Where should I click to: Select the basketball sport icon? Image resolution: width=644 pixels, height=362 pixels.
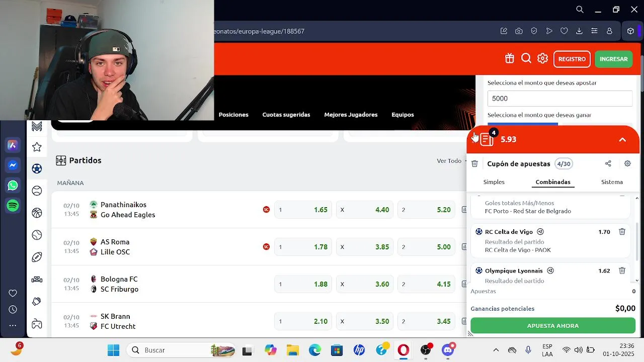point(37,213)
